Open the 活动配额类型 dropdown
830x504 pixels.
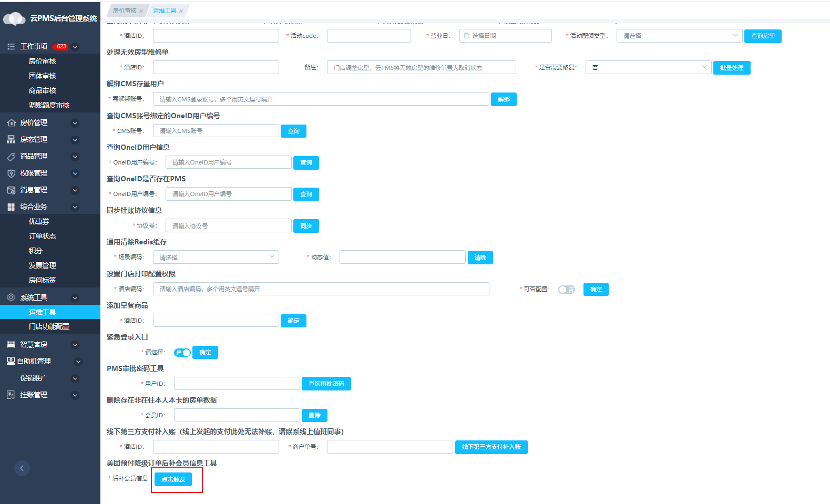click(x=679, y=36)
